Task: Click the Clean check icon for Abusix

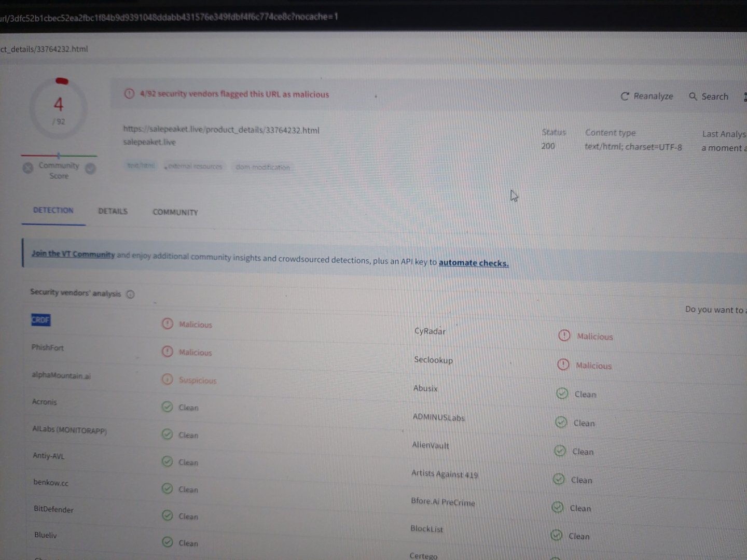Action: [562, 394]
